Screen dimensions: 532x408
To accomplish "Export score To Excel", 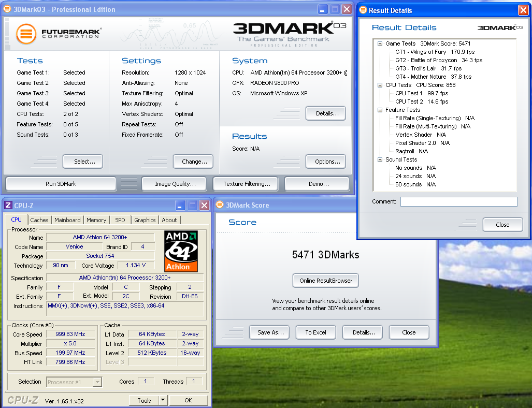I will [316, 332].
